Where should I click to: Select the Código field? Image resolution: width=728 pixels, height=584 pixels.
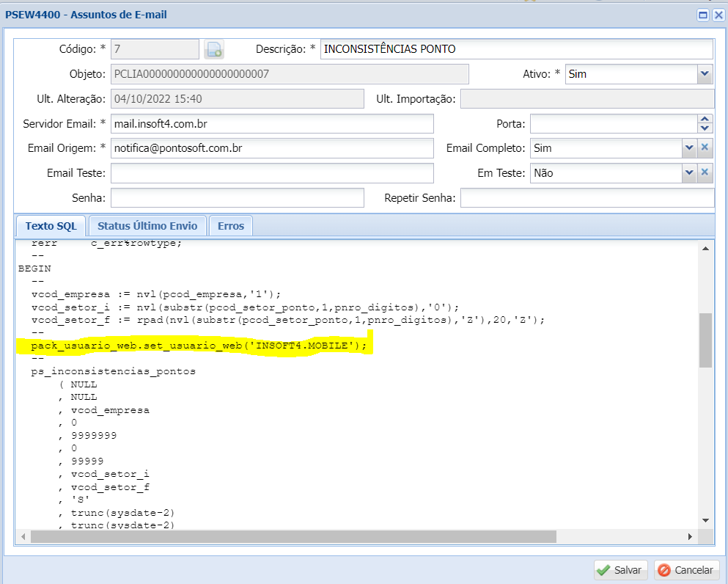pos(155,49)
